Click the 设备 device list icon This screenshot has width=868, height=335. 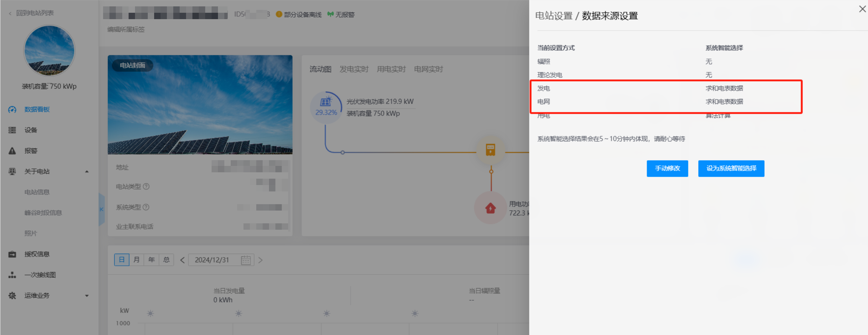(12, 130)
